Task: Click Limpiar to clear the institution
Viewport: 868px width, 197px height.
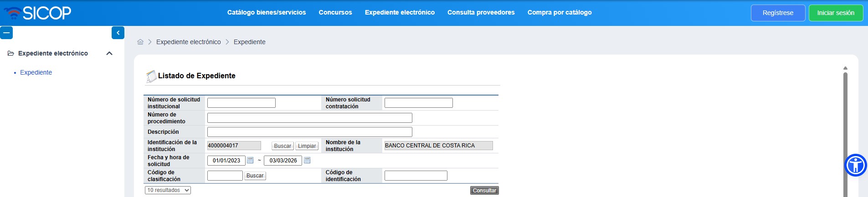Action: [307, 146]
